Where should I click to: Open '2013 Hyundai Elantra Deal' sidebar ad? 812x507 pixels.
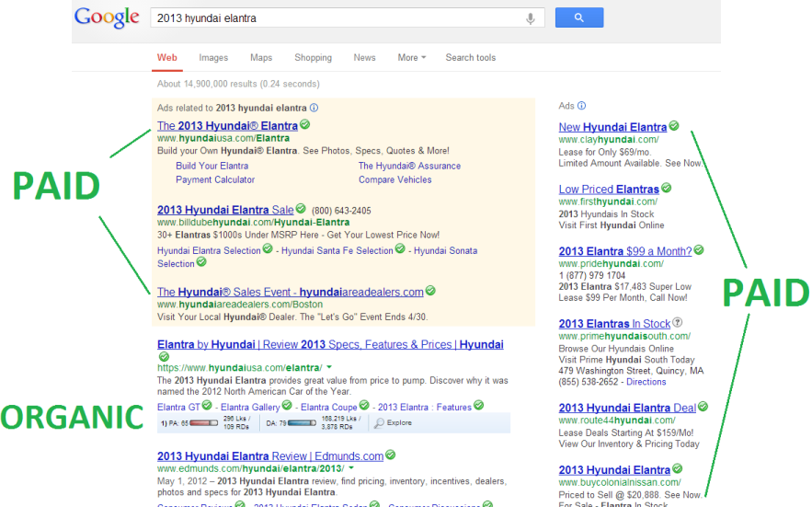[627, 408]
